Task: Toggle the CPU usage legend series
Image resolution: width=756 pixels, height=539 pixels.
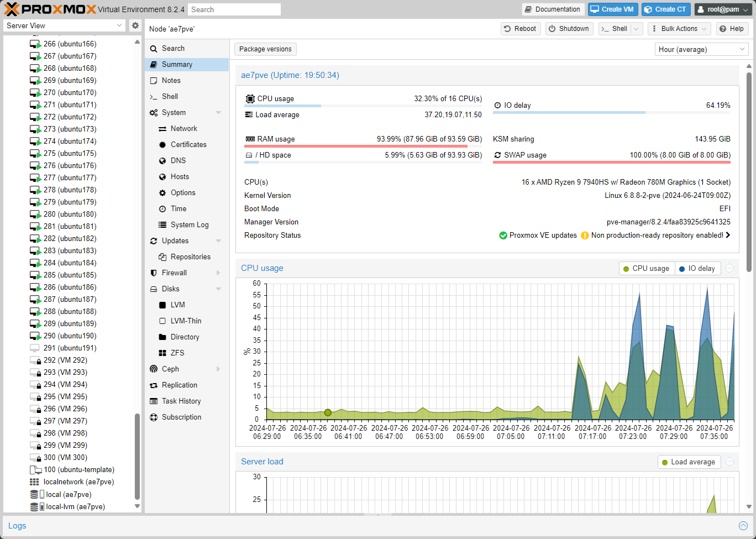Action: (646, 269)
